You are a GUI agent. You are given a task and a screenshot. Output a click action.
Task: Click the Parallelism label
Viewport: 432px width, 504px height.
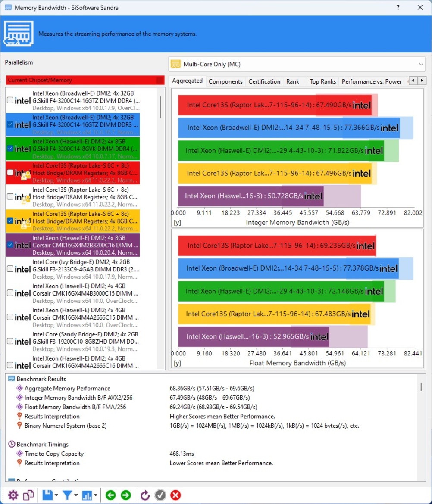pyautogui.click(x=19, y=62)
